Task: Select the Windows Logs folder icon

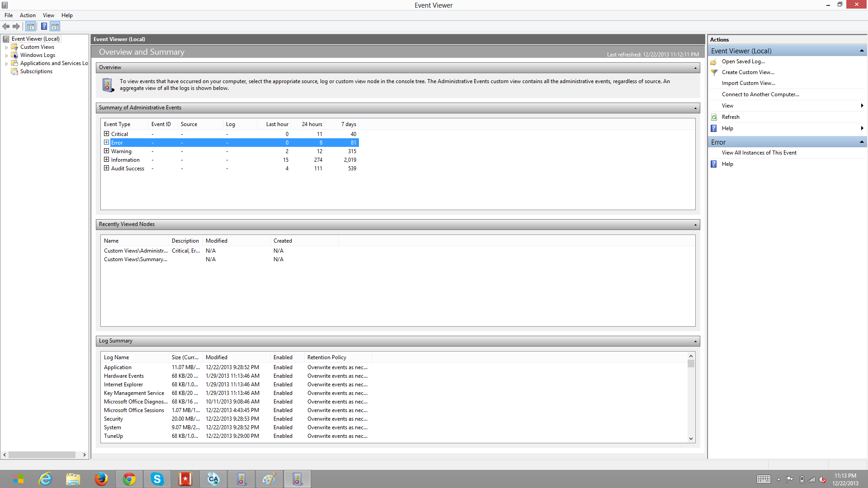Action: pyautogui.click(x=14, y=55)
